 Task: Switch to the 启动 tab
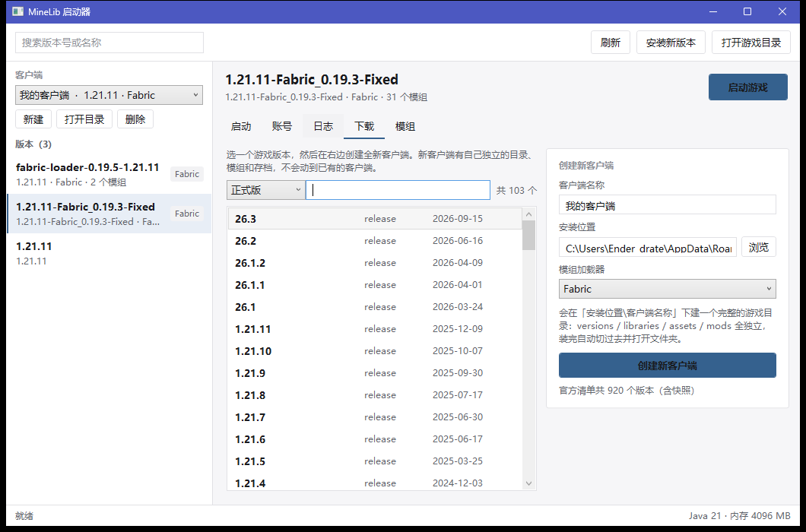pyautogui.click(x=241, y=126)
